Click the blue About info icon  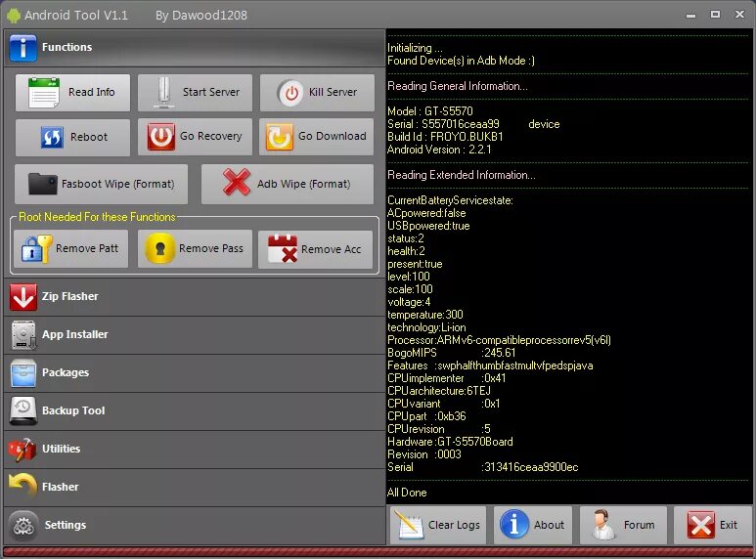514,524
